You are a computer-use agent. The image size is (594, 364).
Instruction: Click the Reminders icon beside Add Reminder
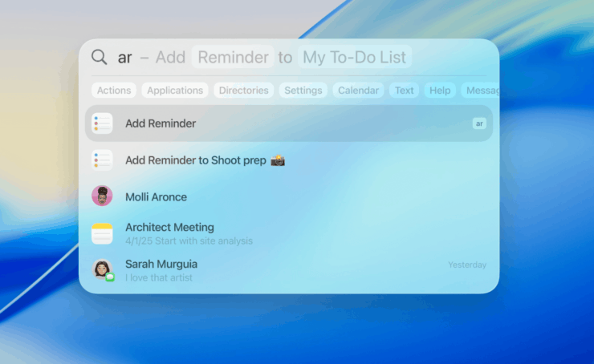102,123
